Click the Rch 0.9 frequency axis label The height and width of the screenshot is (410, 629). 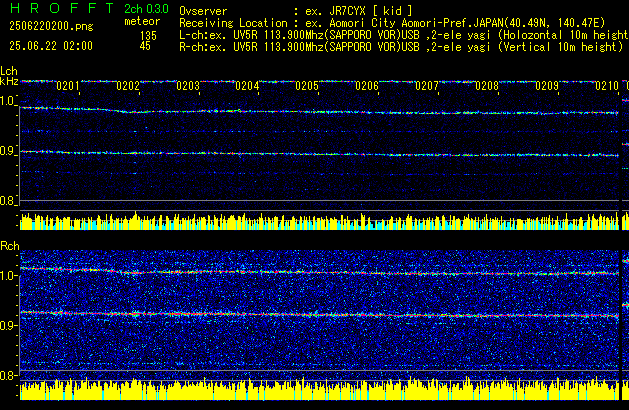7,325
